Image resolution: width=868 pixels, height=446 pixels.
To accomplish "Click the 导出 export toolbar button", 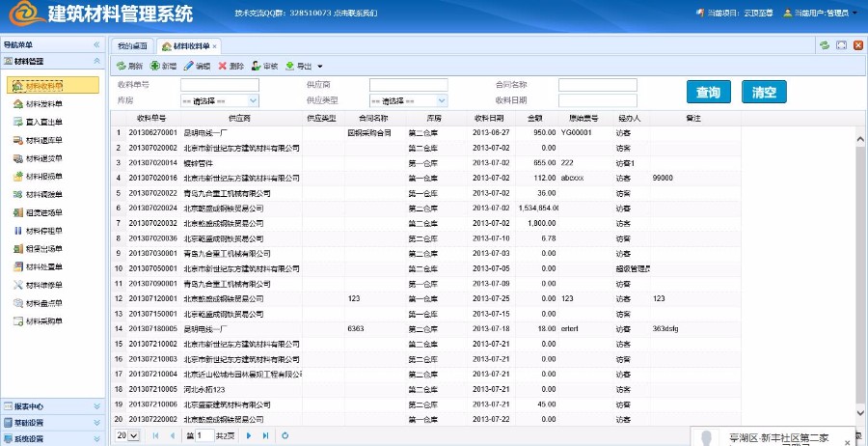I will pyautogui.click(x=299, y=66).
